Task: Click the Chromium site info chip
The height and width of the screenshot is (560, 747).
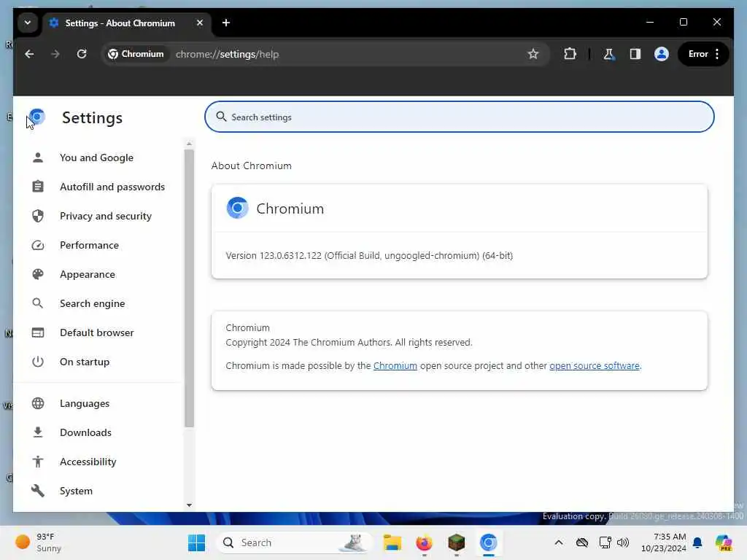Action: pos(136,54)
